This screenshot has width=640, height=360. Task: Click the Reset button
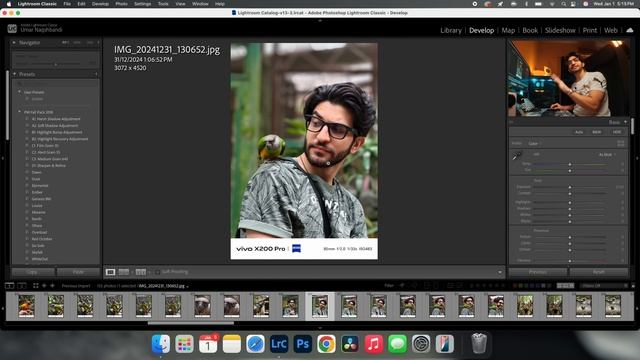[599, 272]
